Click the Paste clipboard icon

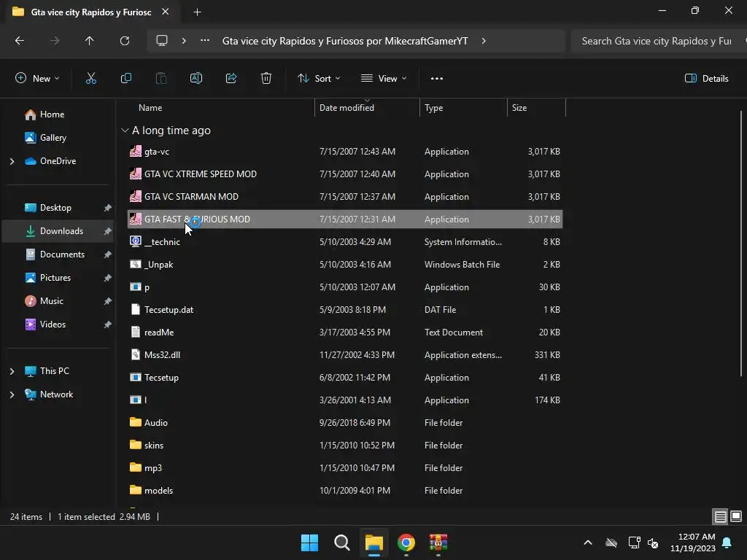pyautogui.click(x=161, y=79)
